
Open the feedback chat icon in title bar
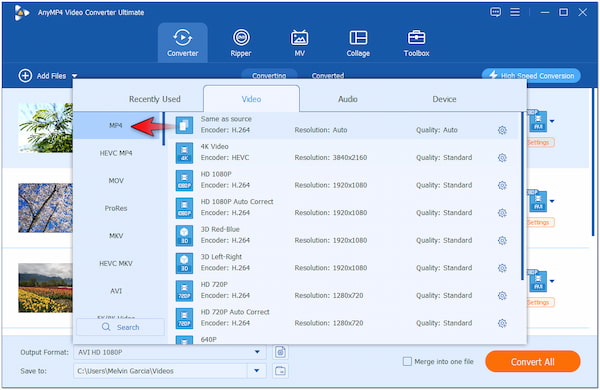tap(496, 12)
